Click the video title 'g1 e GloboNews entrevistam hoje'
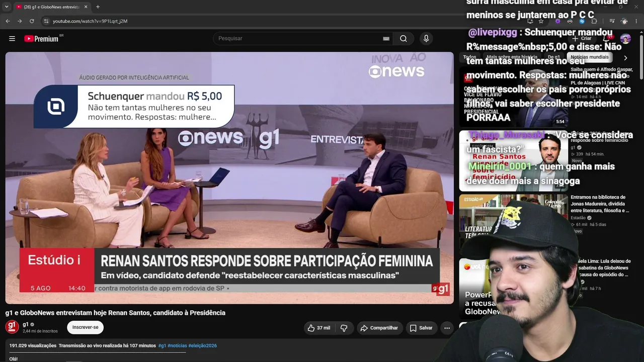Image resolution: width=644 pixels, height=362 pixels. coord(115,313)
